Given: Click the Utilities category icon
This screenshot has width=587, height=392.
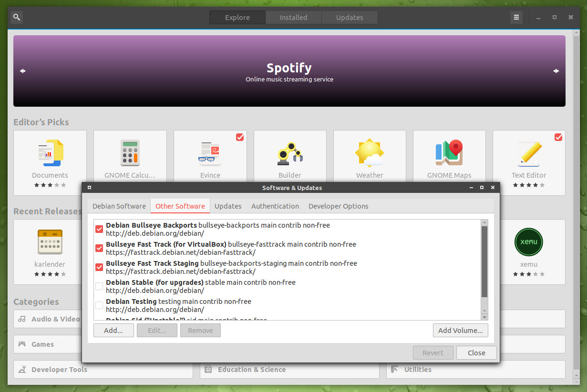Looking at the screenshot, I should click(394, 369).
